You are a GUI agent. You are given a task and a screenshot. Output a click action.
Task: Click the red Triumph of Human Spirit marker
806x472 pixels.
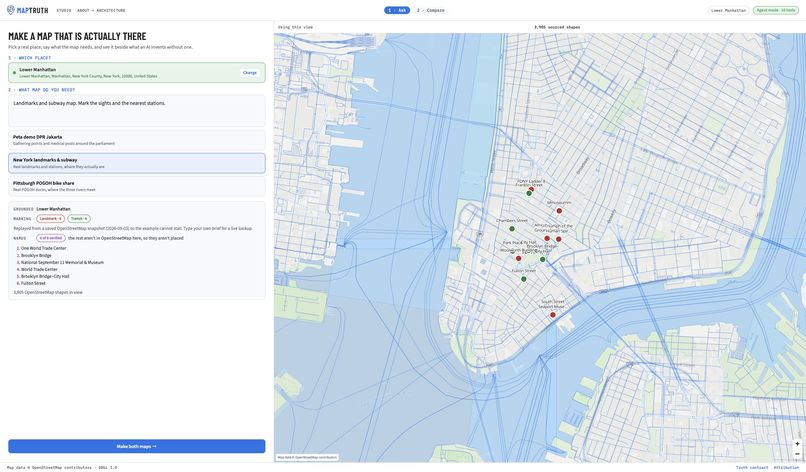[x=559, y=239]
